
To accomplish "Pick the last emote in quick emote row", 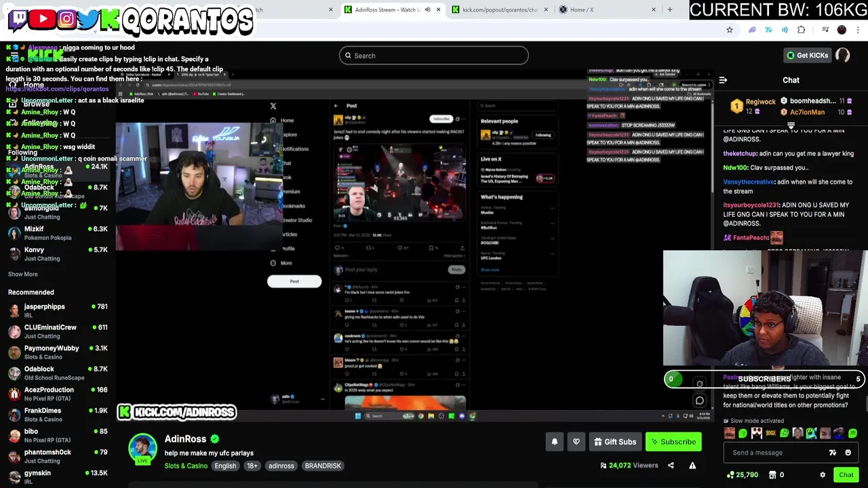I will pyautogui.click(x=852, y=434).
